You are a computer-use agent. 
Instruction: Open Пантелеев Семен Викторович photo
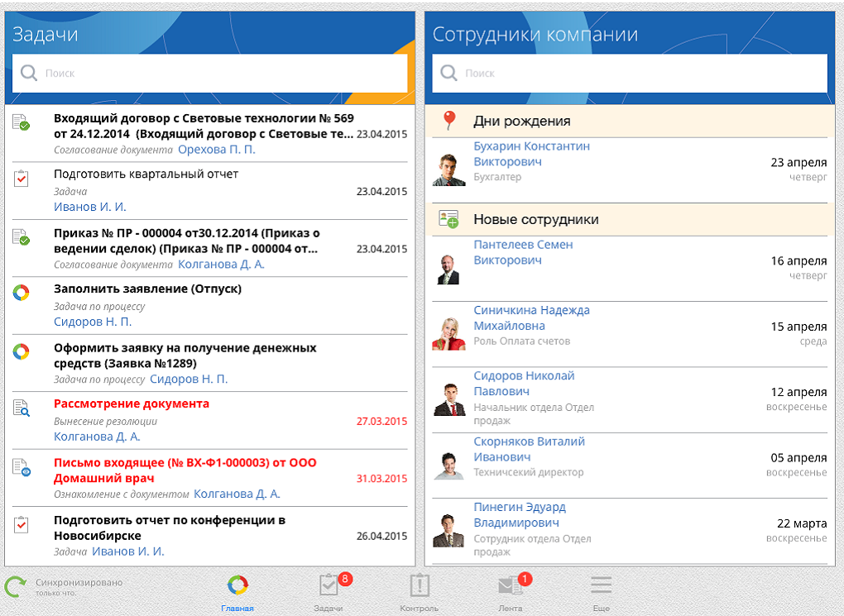449,269
